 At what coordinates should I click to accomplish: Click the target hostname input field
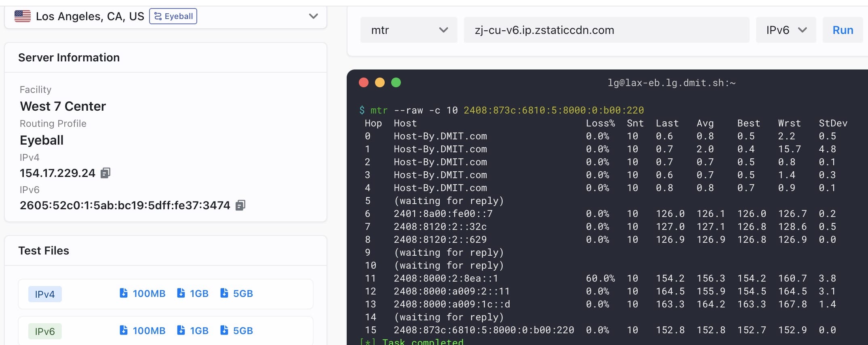click(606, 30)
